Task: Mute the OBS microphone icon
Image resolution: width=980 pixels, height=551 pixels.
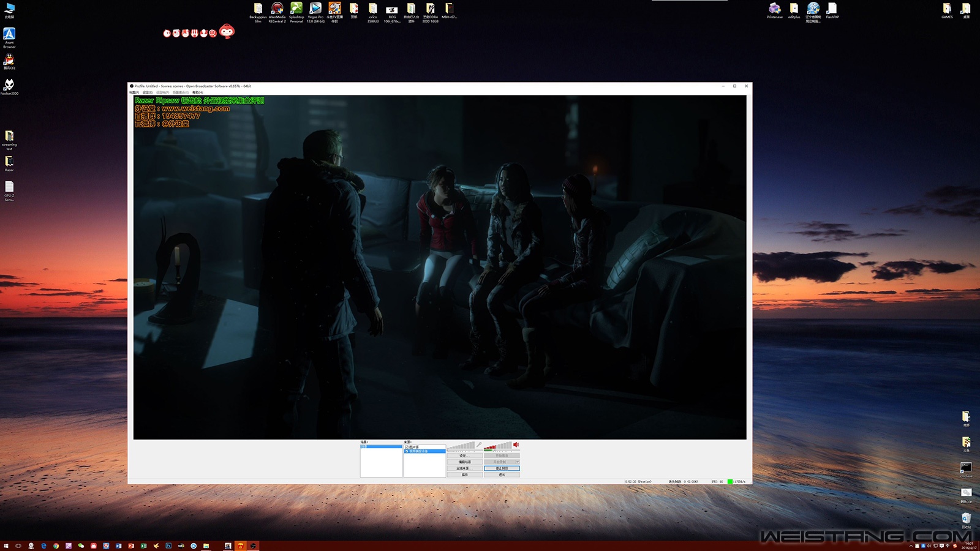Action: click(479, 444)
